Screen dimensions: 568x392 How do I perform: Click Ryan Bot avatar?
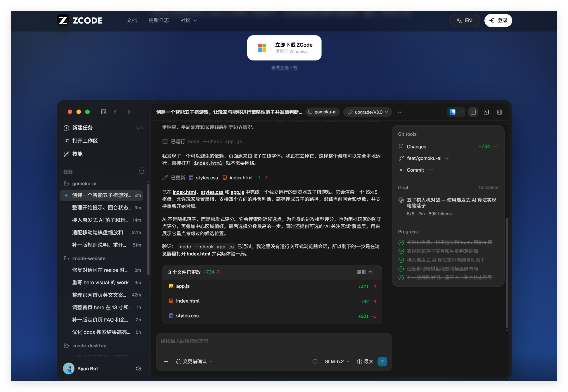[69, 368]
